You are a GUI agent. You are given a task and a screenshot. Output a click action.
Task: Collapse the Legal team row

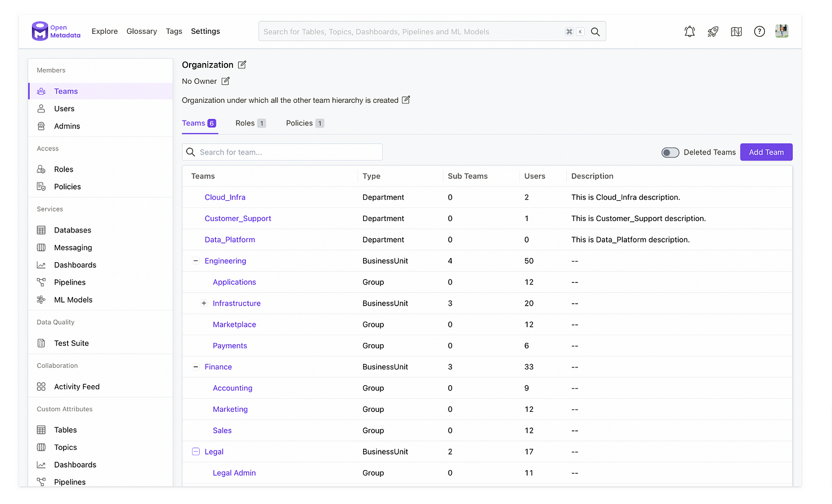pyautogui.click(x=196, y=452)
